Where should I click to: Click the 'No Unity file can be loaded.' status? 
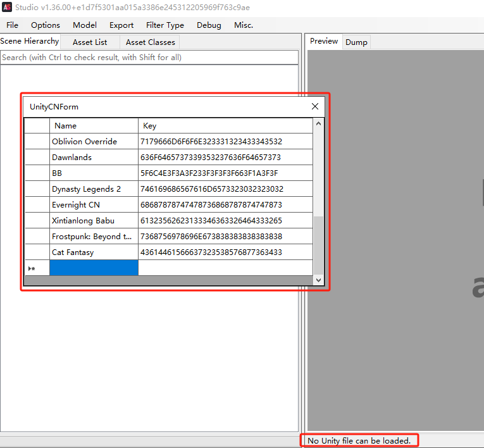pyautogui.click(x=359, y=440)
